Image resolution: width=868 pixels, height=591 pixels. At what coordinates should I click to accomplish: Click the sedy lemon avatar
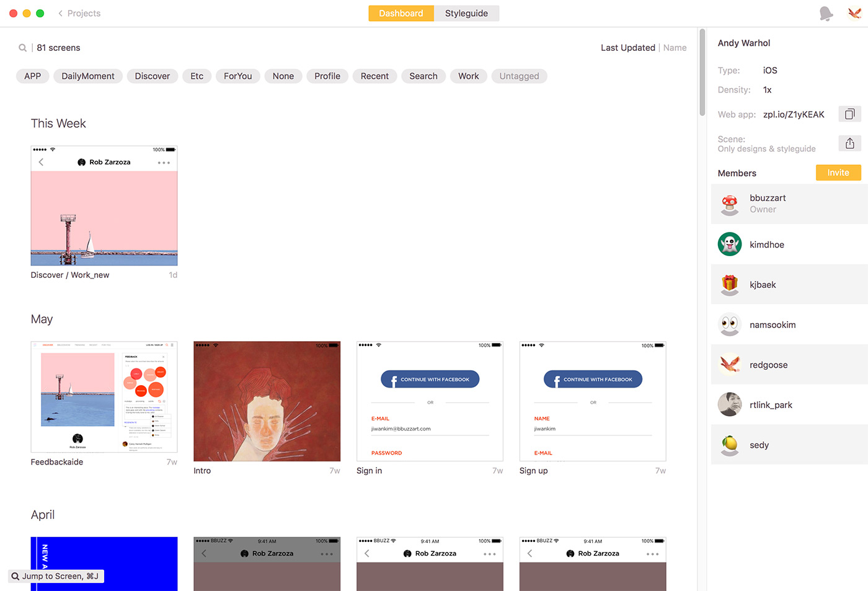730,445
